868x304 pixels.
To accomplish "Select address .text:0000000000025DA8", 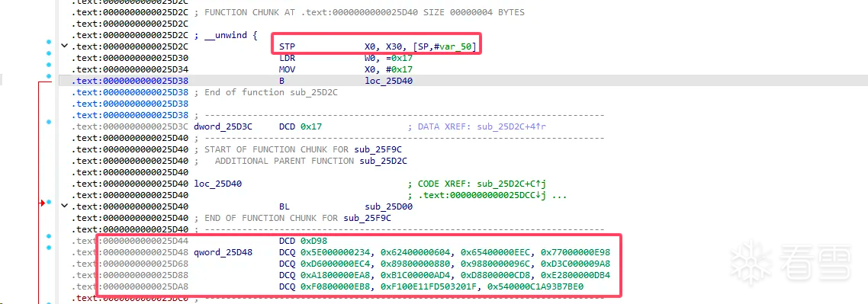I will pos(130,286).
